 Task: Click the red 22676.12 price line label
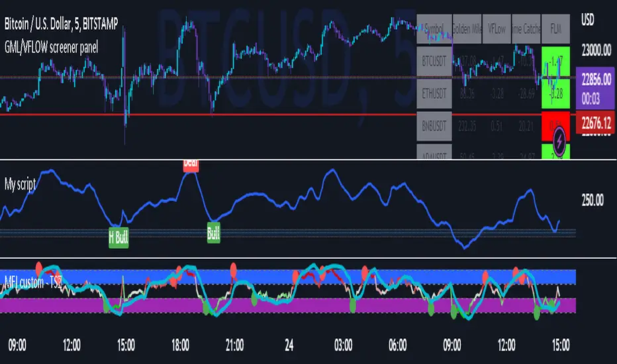point(595,123)
